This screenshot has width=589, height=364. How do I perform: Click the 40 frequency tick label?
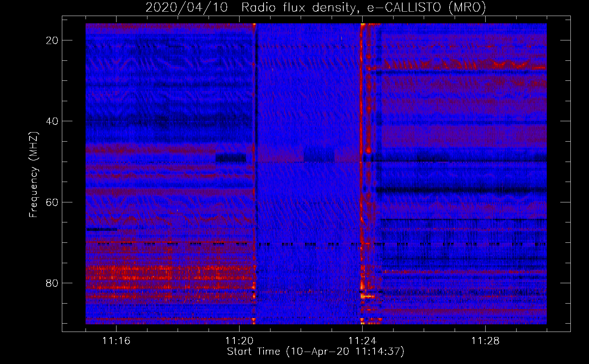click(52, 121)
